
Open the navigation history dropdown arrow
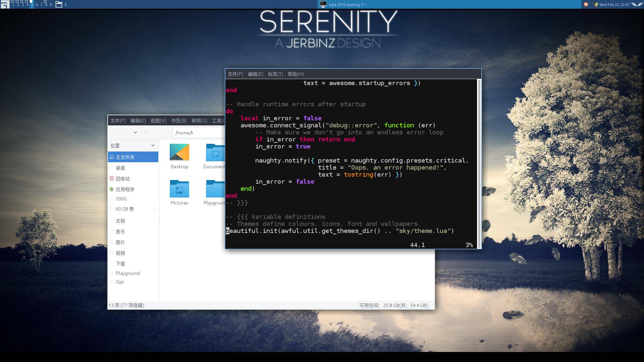click(x=135, y=132)
